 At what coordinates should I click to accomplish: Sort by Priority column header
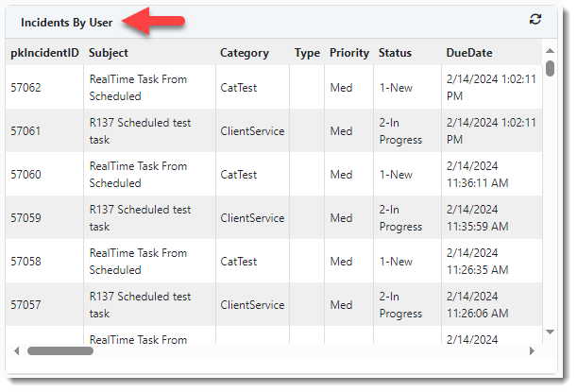point(349,53)
